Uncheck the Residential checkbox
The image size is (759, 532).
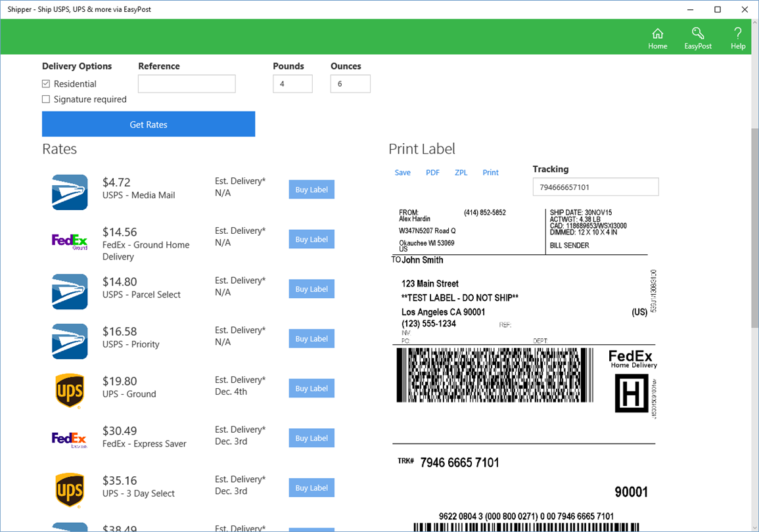[46, 83]
